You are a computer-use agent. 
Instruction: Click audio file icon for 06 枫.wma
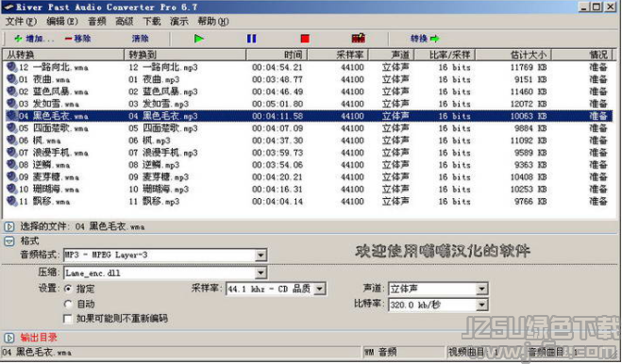pyautogui.click(x=12, y=141)
